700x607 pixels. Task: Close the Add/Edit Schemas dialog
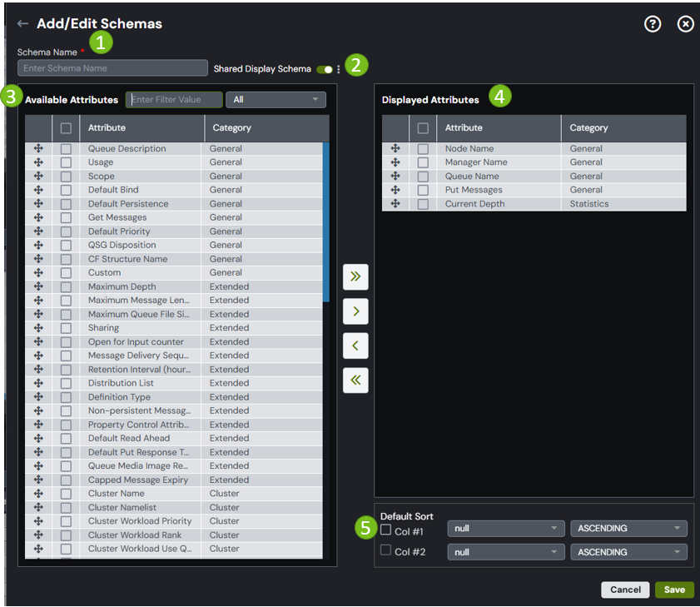pos(685,23)
